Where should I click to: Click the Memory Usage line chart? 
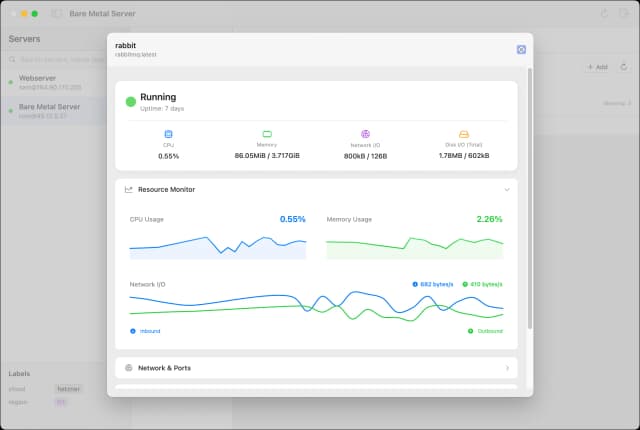click(415, 247)
